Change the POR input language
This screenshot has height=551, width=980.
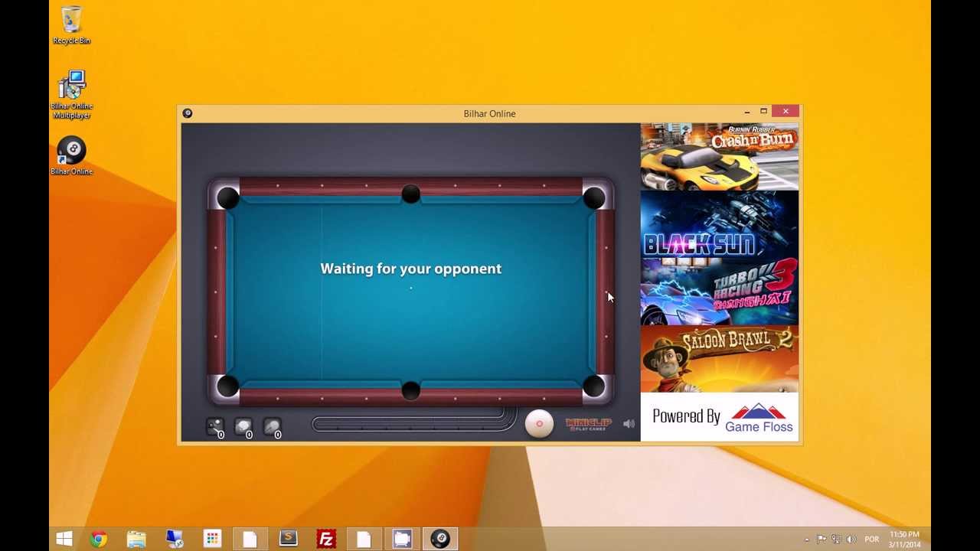[x=871, y=540]
